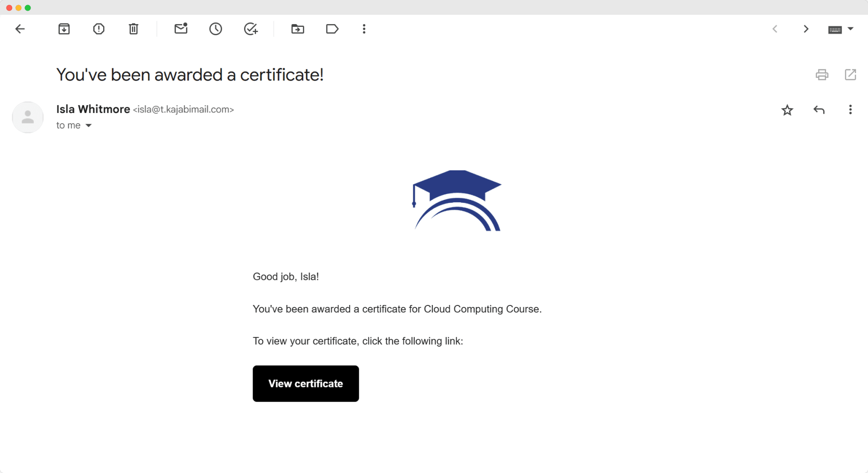868x473 pixels.
Task: Click the sender name Isla Whitmore
Action: 93,109
